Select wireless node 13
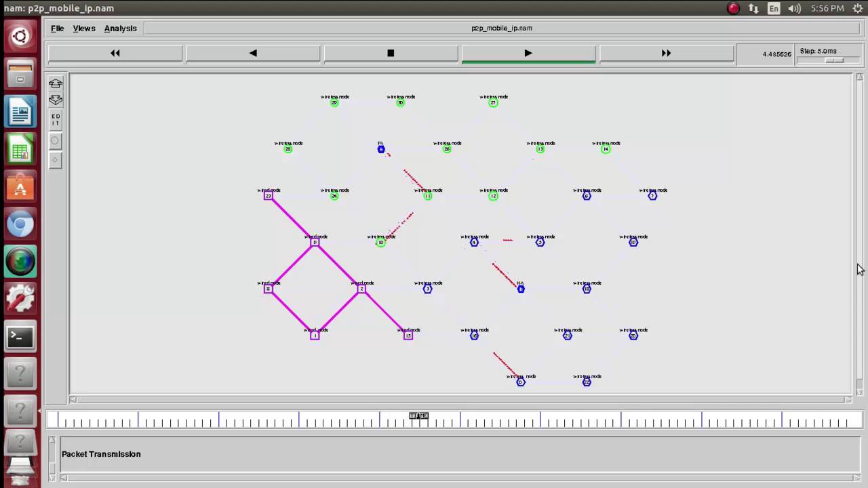 540,149
